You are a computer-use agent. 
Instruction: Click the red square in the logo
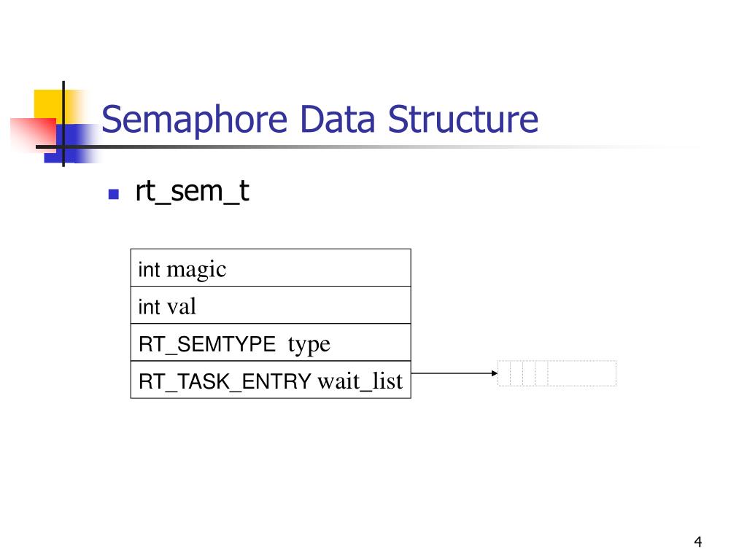point(34,135)
